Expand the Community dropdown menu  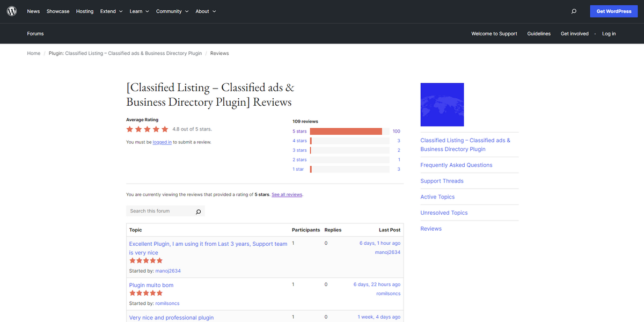click(x=172, y=11)
